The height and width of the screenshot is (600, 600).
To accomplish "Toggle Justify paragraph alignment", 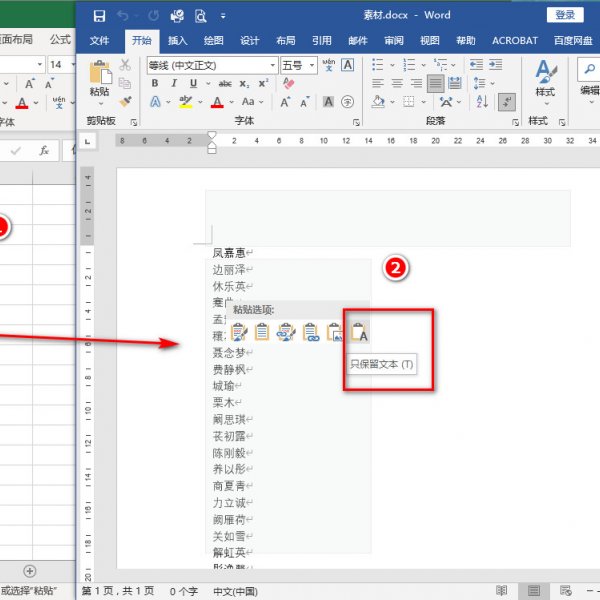I will tap(435, 84).
